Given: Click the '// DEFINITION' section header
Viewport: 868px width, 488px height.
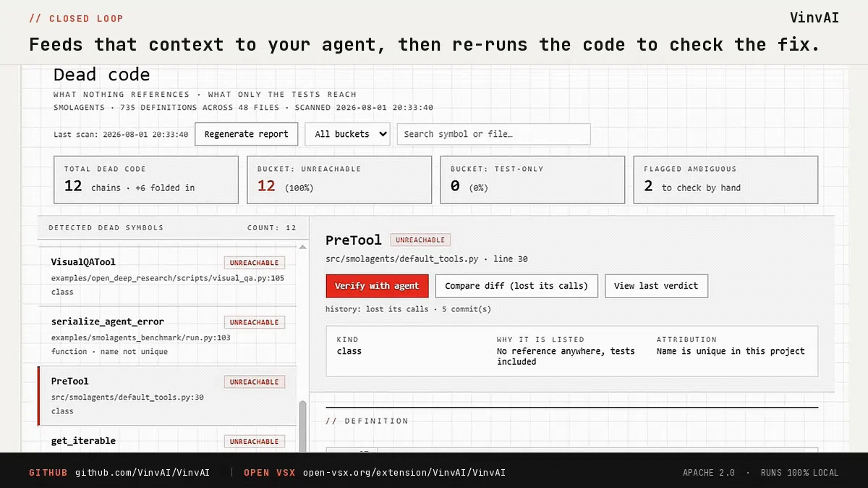Looking at the screenshot, I should 367,421.
